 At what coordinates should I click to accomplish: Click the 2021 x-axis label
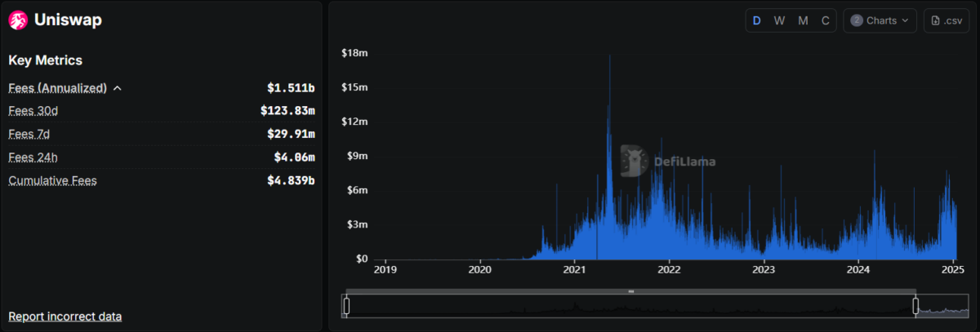(575, 269)
